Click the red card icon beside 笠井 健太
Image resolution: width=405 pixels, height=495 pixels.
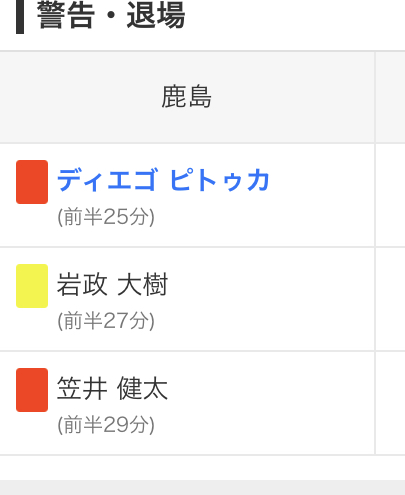click(32, 390)
